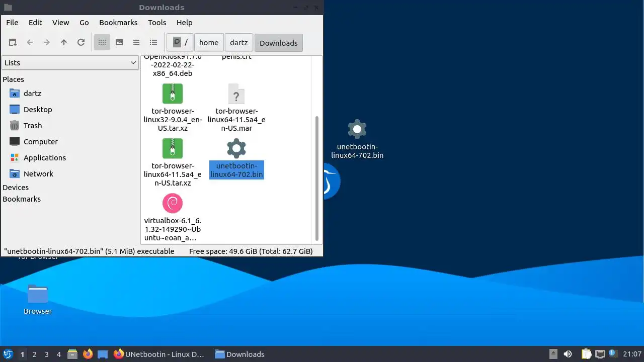
Task: Reload the current folder
Action: [81, 43]
